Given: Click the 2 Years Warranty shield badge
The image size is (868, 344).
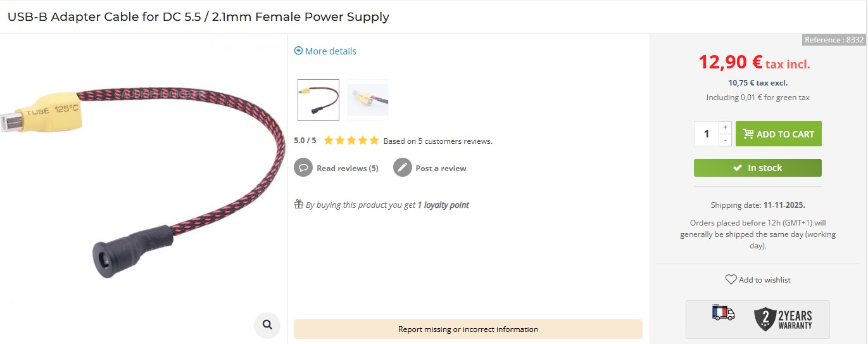Looking at the screenshot, I should [783, 319].
